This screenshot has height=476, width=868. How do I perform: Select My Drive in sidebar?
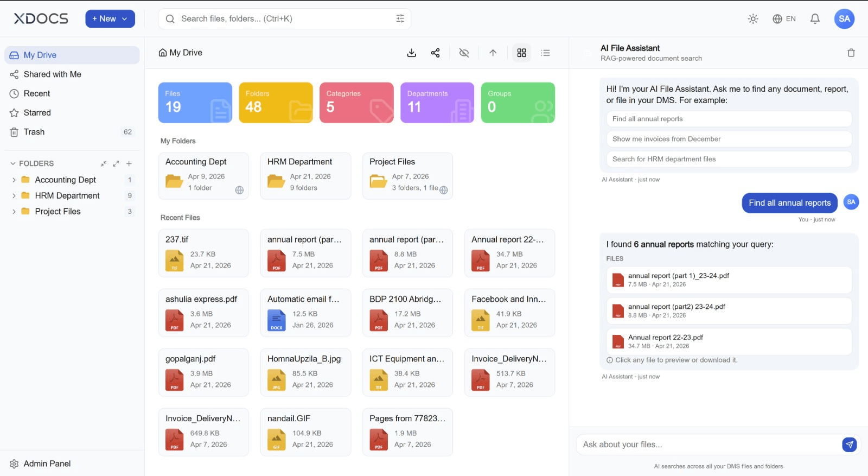tap(72, 55)
